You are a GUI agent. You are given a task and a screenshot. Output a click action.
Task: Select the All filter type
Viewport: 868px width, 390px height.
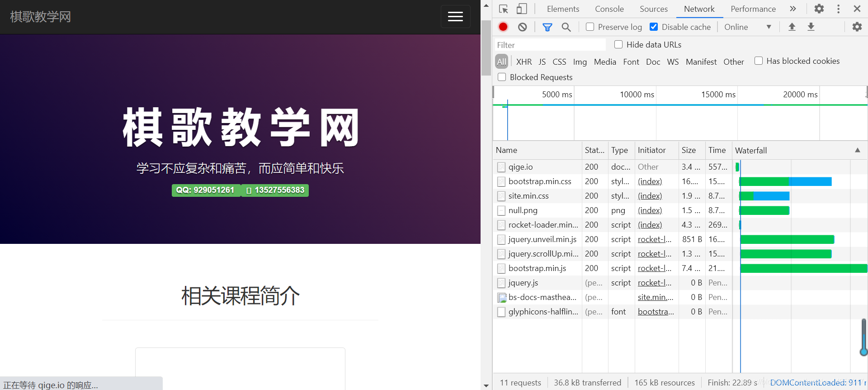pos(502,62)
